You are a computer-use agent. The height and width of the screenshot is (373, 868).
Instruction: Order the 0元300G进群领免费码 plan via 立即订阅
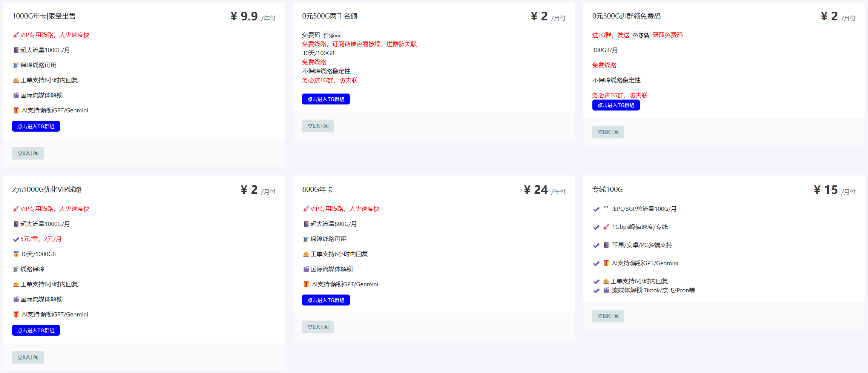(x=608, y=132)
